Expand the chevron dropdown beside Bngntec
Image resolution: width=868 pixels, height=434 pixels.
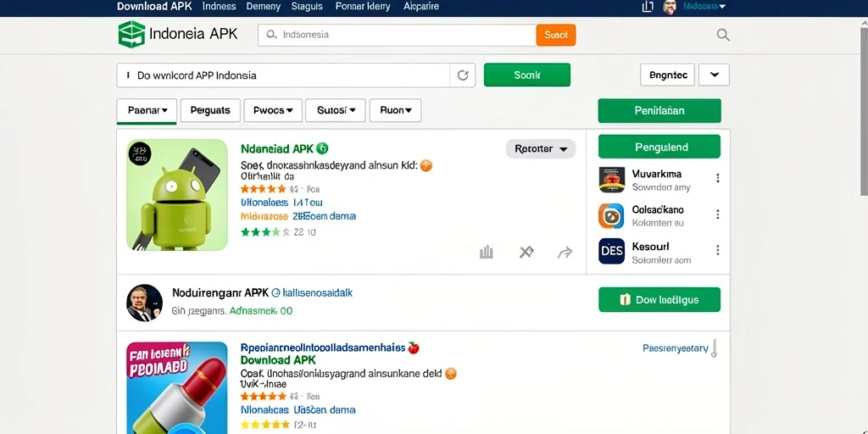[x=714, y=75]
